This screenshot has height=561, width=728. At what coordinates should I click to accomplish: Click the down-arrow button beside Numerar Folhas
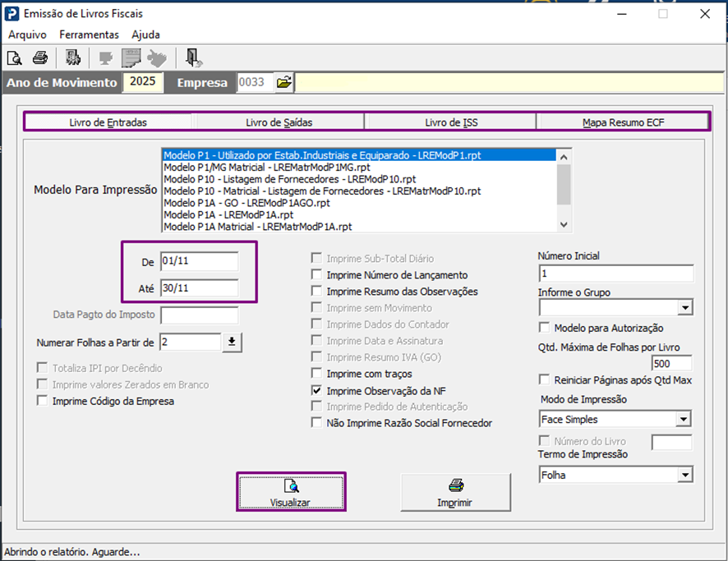point(232,343)
